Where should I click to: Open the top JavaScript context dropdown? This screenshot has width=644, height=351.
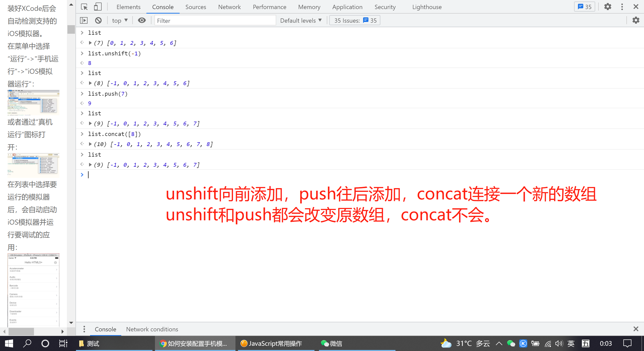[120, 20]
